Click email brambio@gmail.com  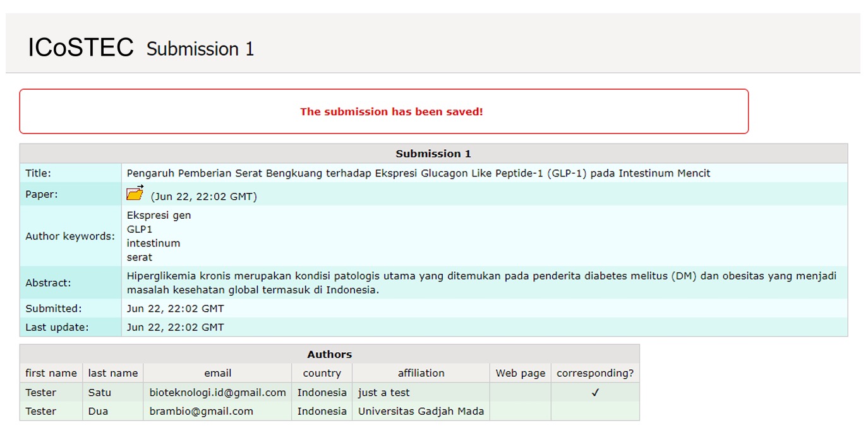click(202, 411)
